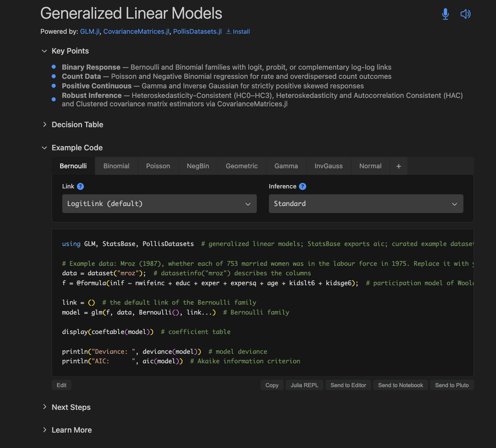
Task: Click the Julia REPL button
Action: coord(304,385)
